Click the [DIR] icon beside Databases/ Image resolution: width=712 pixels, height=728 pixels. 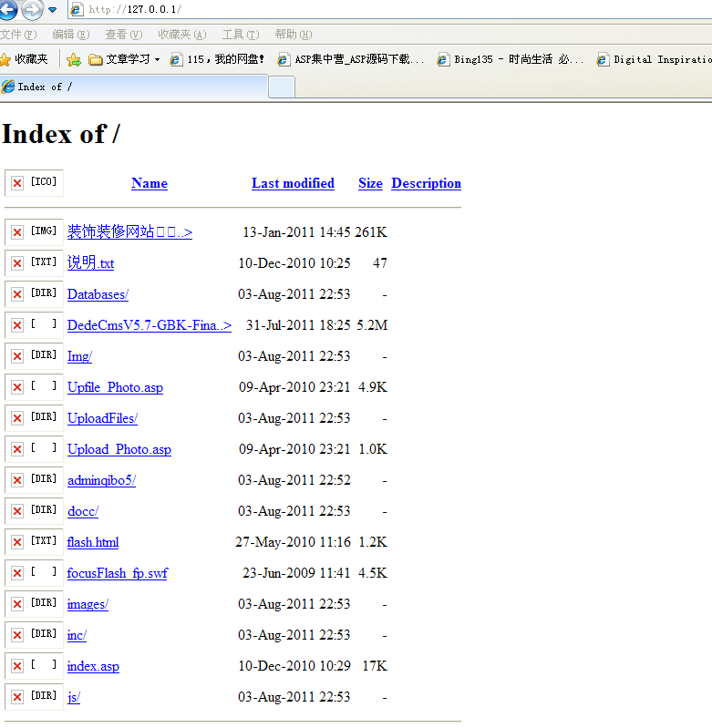click(x=34, y=294)
